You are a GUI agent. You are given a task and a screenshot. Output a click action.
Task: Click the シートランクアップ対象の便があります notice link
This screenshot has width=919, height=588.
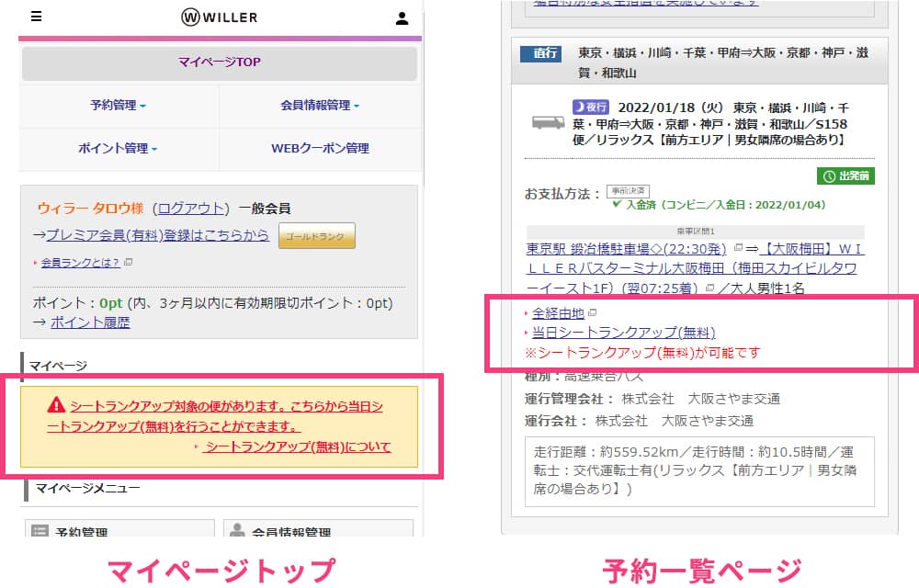tap(214, 416)
